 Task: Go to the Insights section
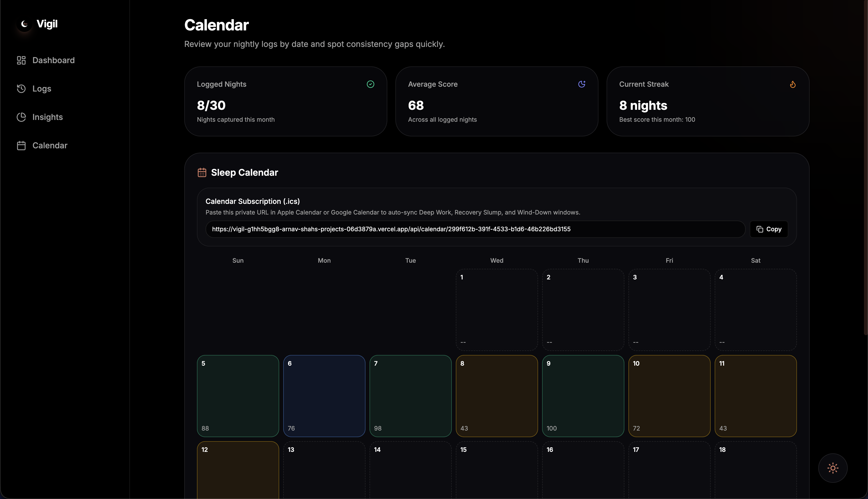(x=47, y=117)
